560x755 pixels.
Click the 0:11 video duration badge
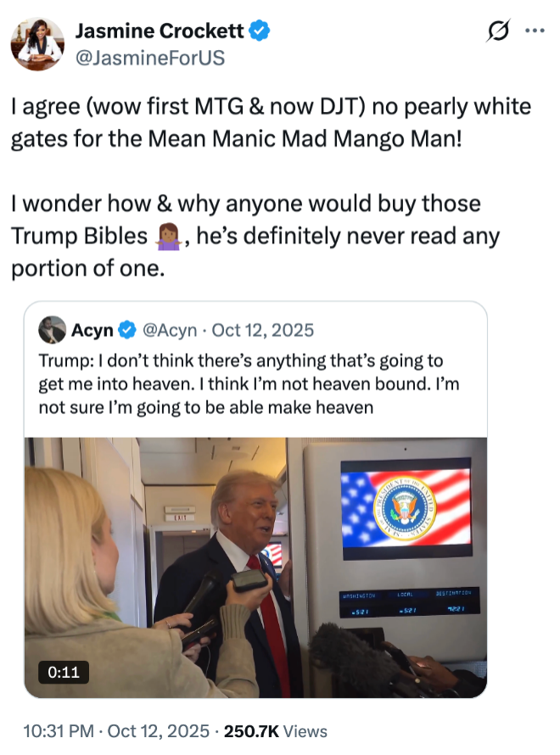coord(63,672)
